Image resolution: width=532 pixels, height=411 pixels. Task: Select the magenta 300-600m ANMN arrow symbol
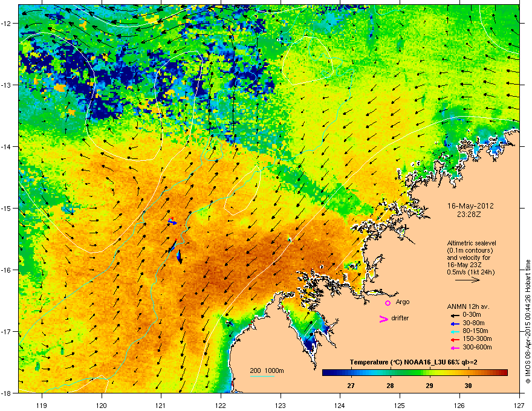click(455, 348)
